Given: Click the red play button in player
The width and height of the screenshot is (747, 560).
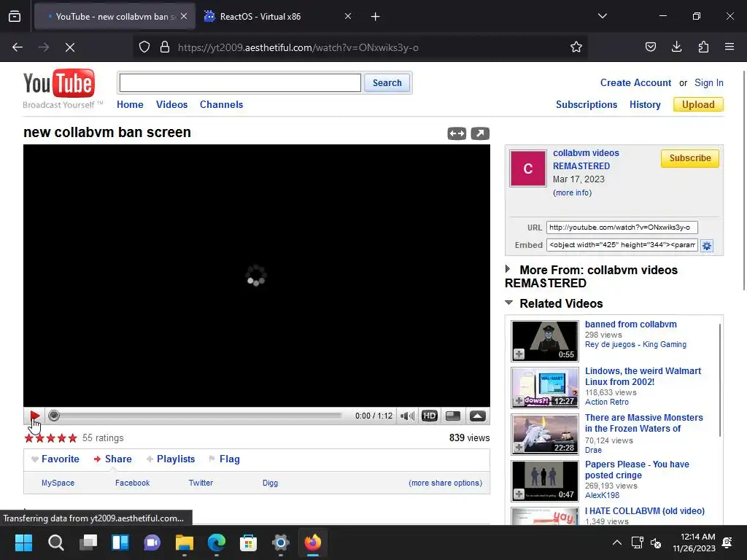Looking at the screenshot, I should [x=34, y=416].
